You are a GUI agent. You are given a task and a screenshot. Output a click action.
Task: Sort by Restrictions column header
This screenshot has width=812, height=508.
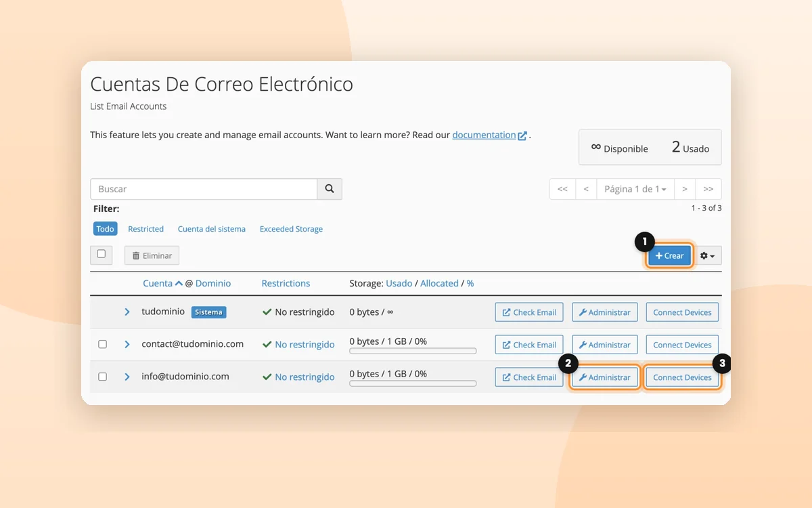point(286,283)
